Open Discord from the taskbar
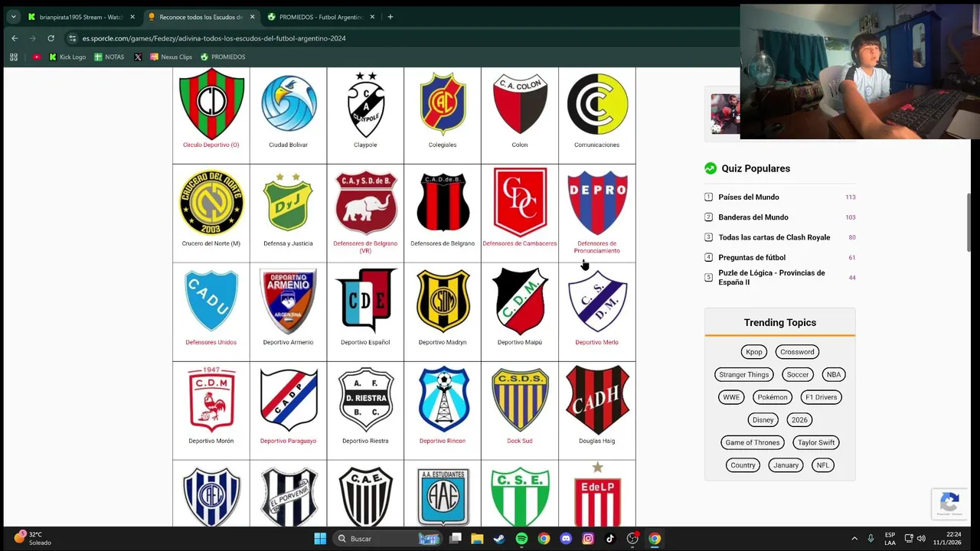This screenshot has height=551, width=980. pyautogui.click(x=566, y=539)
